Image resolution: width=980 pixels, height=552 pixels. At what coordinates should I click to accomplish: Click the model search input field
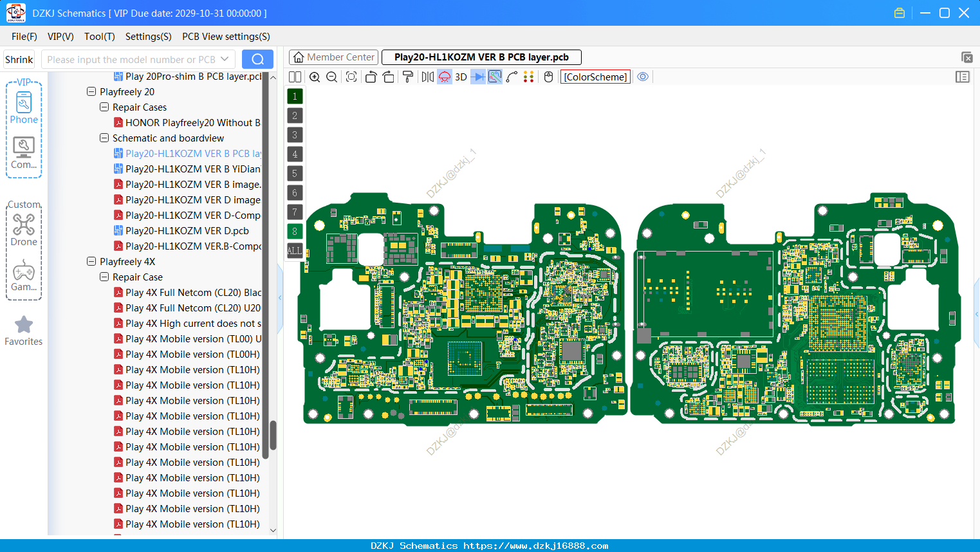point(132,59)
